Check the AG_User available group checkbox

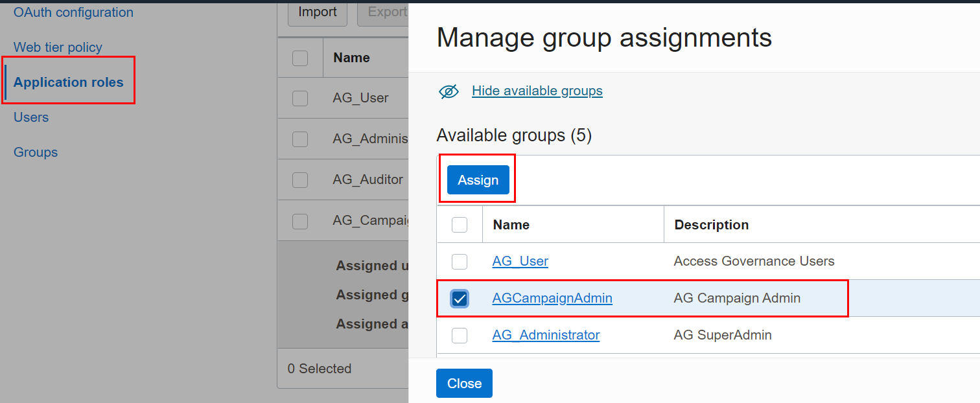(x=460, y=262)
